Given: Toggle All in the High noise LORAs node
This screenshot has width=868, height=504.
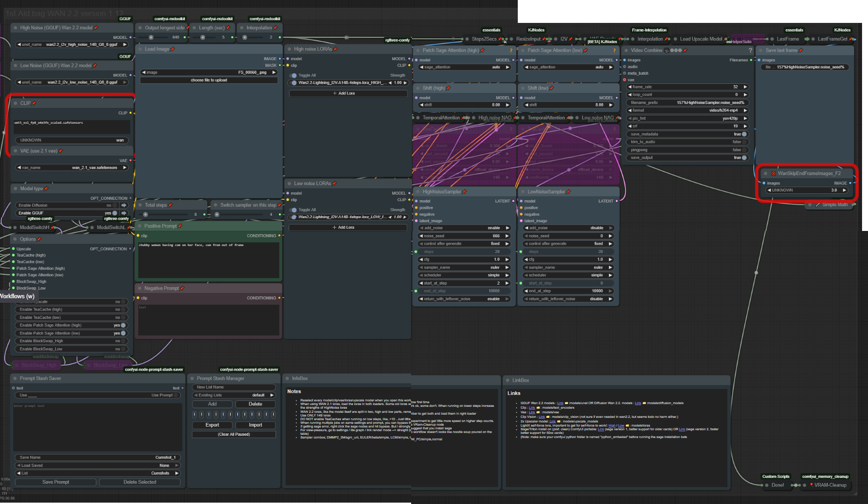Looking at the screenshot, I should (x=294, y=76).
